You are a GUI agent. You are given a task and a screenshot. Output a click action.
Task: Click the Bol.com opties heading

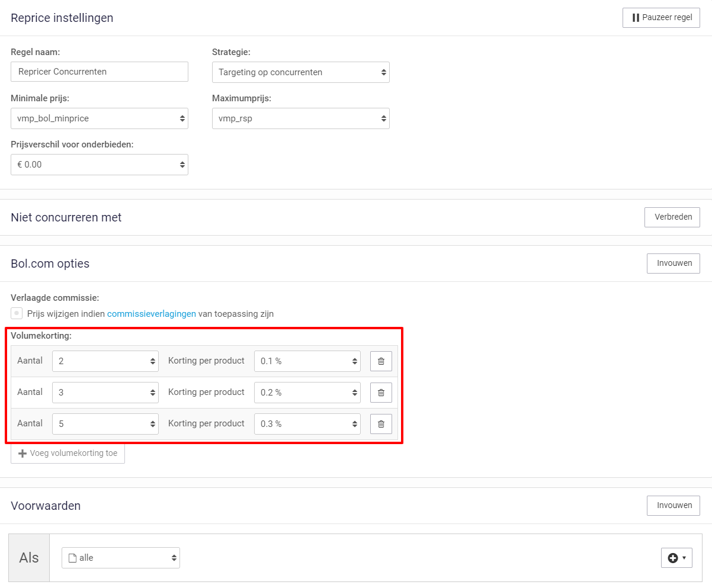tap(50, 264)
